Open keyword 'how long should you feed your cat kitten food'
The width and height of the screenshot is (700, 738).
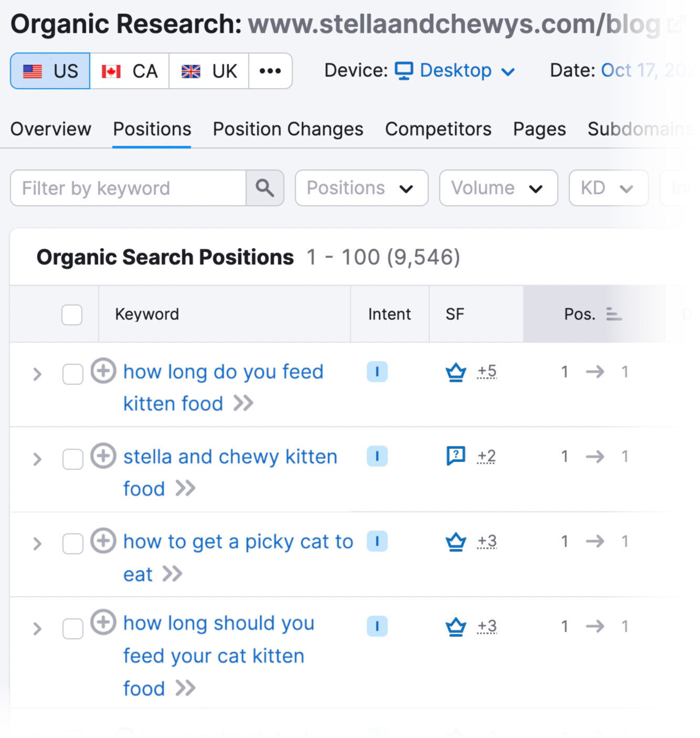pyautogui.click(x=219, y=656)
